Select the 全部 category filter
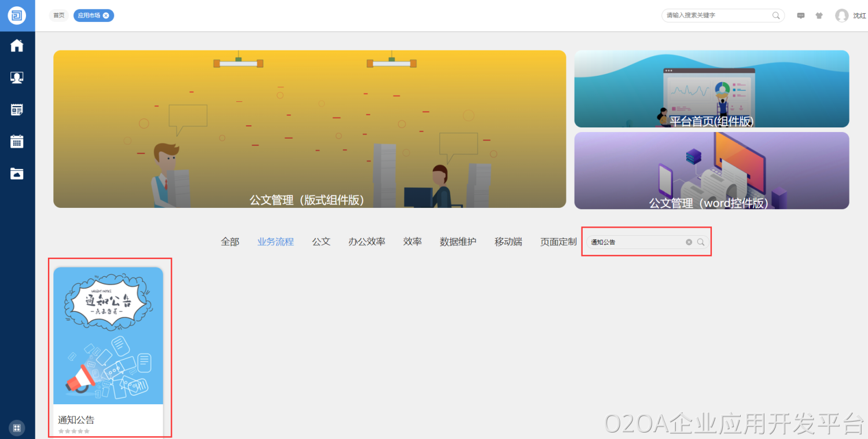The width and height of the screenshot is (868, 439). (230, 242)
